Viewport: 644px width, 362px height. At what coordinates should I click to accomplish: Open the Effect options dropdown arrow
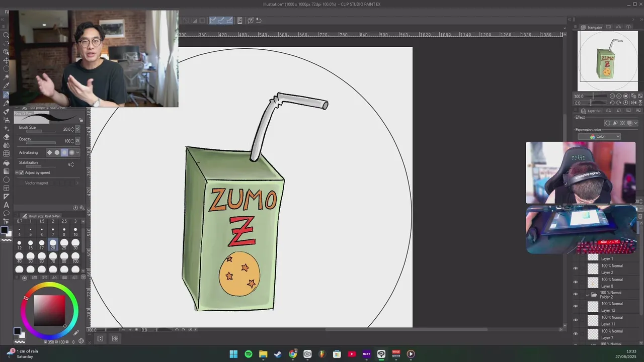636,123
